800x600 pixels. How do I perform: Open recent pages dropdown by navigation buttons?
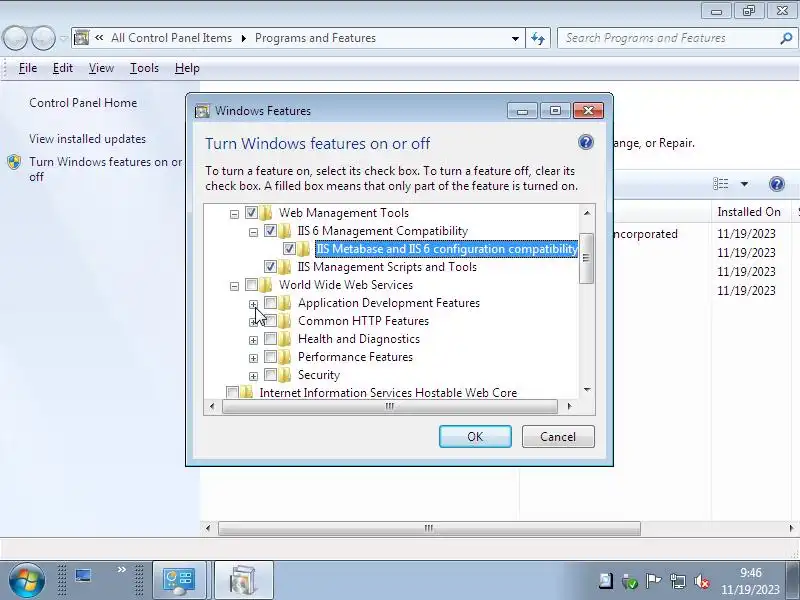click(63, 38)
